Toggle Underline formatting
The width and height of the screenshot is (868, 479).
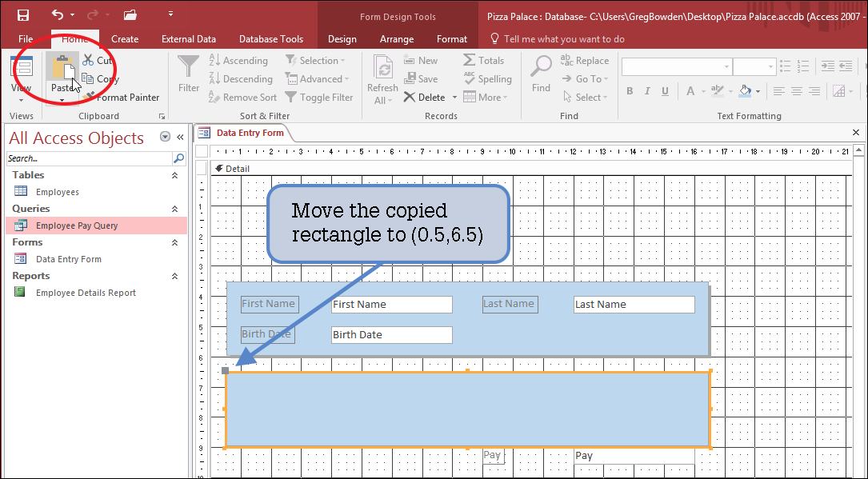(665, 91)
